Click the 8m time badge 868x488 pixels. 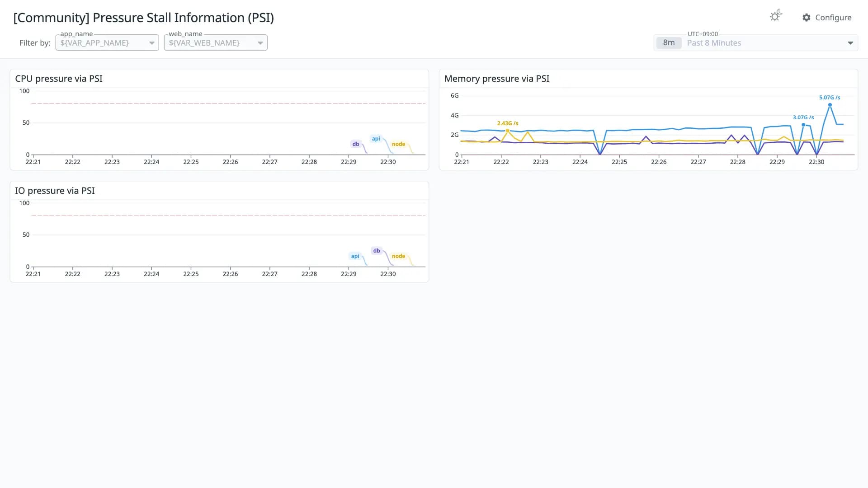point(669,43)
